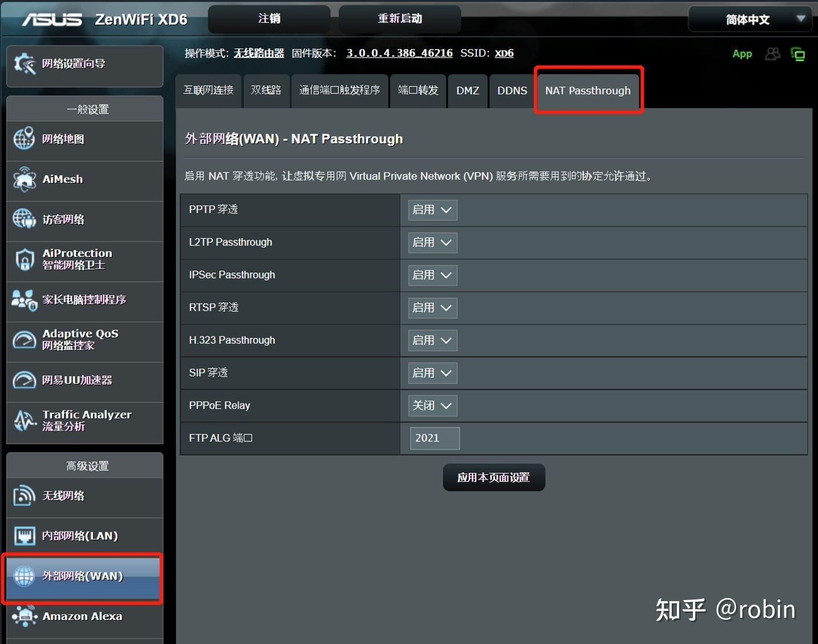
Task: Click the 注销 logout button
Action: click(269, 19)
